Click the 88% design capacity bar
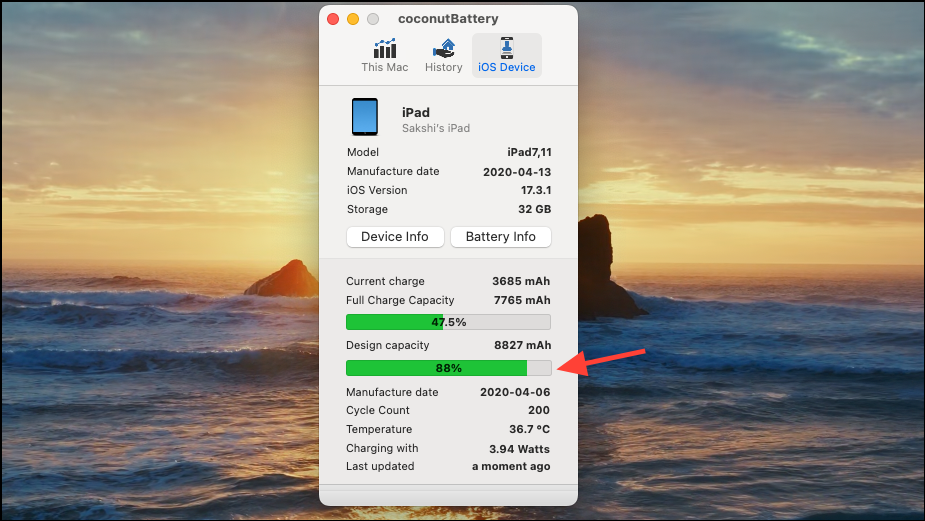925x521 pixels. [448, 368]
